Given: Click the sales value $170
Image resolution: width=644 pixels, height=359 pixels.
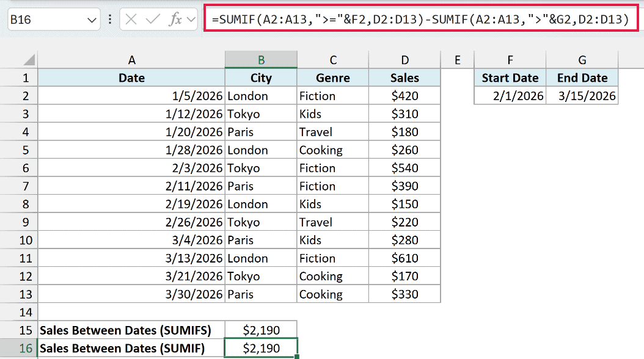Looking at the screenshot, I should click(405, 277).
